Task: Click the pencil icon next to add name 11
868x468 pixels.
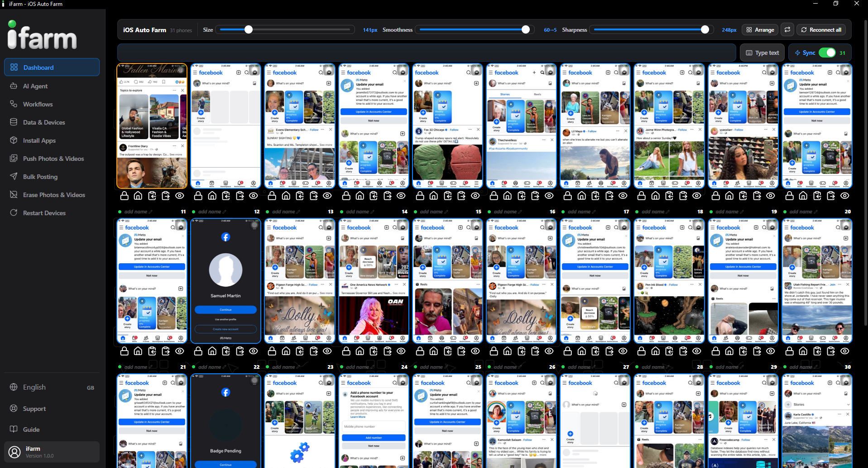Action: point(151,212)
